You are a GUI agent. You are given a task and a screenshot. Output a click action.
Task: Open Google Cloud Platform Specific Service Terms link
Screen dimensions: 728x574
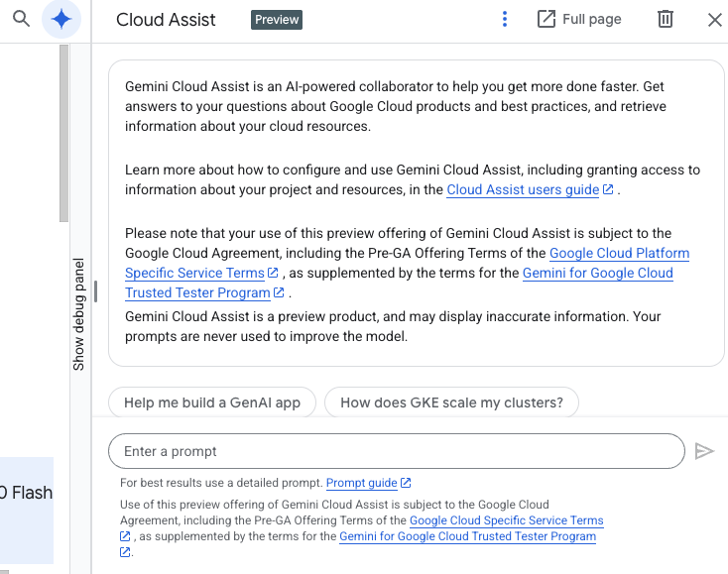click(619, 254)
